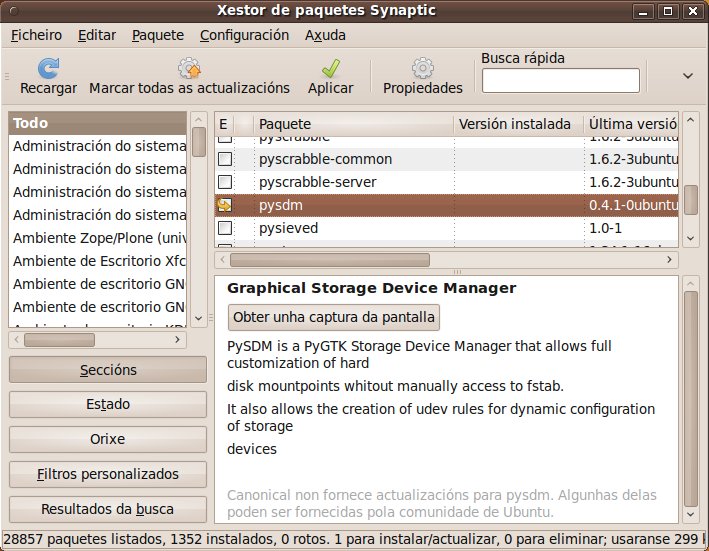
Task: Click the Aplicar green checkmark icon
Action: (x=331, y=68)
